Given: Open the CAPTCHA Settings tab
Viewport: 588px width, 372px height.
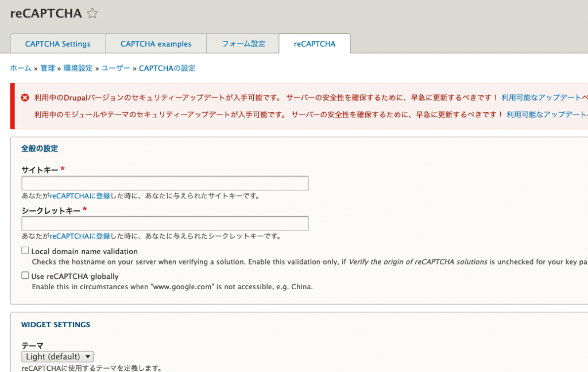Looking at the screenshot, I should click(x=58, y=44).
